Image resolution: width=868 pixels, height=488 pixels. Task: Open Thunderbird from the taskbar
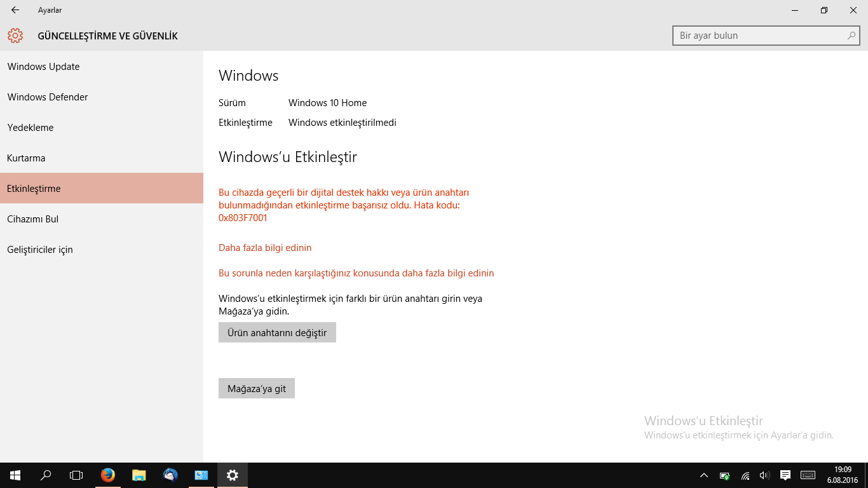click(x=170, y=475)
